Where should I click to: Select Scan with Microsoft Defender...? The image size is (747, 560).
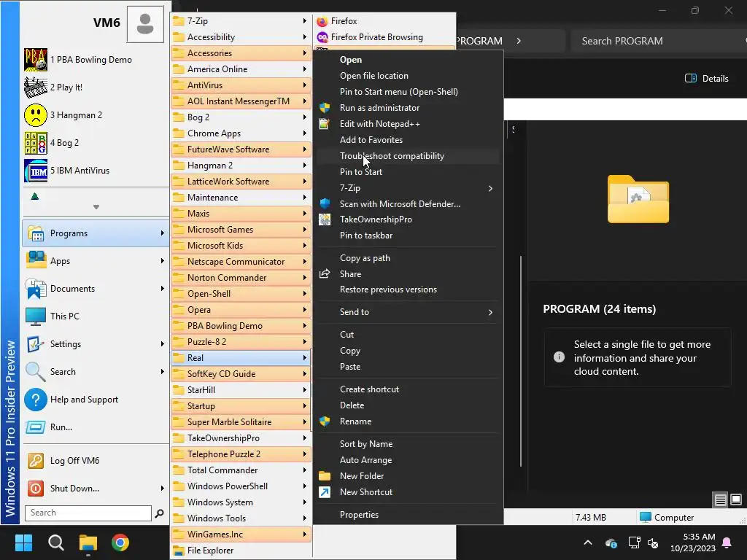[x=408, y=204]
